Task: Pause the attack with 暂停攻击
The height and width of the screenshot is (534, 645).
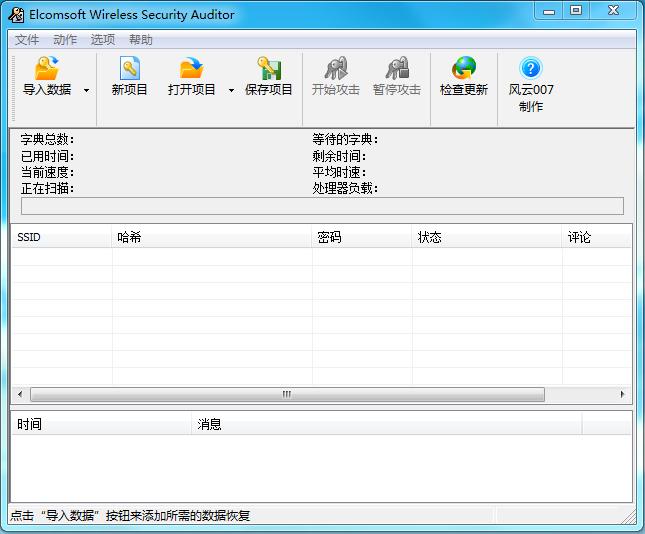Action: (397, 77)
